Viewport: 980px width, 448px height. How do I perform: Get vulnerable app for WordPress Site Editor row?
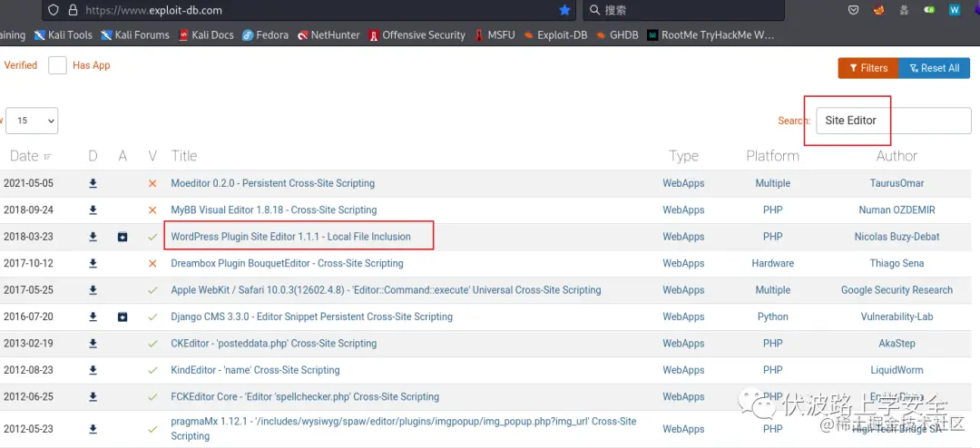coord(122,237)
